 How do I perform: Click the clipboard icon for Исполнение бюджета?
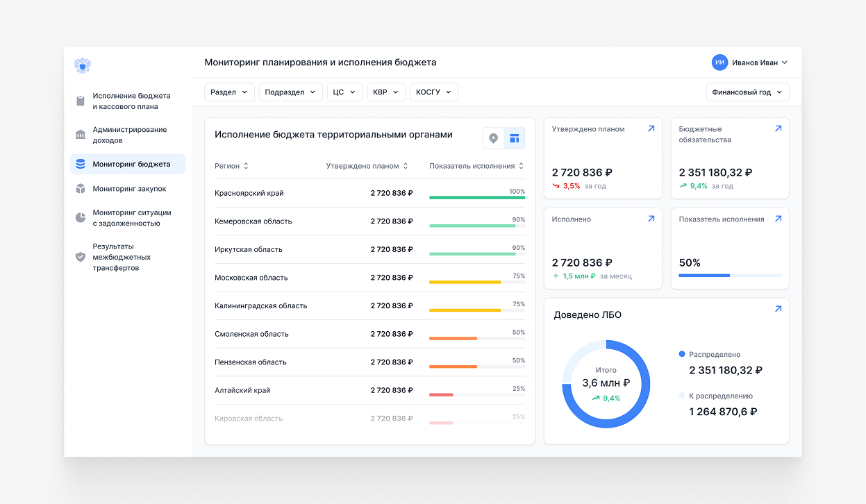[81, 101]
